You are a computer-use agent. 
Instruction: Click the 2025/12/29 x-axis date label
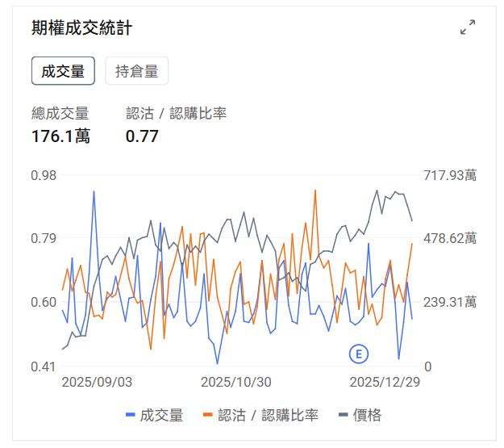click(384, 382)
